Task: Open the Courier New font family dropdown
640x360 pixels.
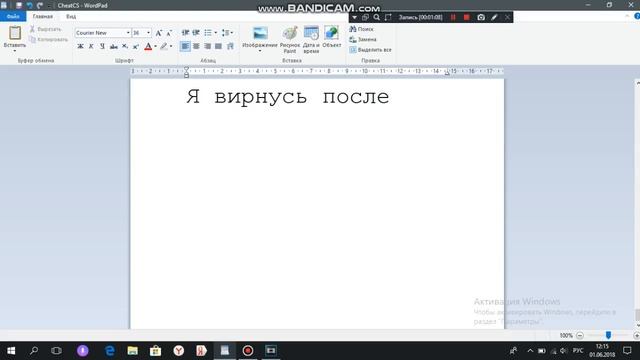Action: [x=128, y=33]
